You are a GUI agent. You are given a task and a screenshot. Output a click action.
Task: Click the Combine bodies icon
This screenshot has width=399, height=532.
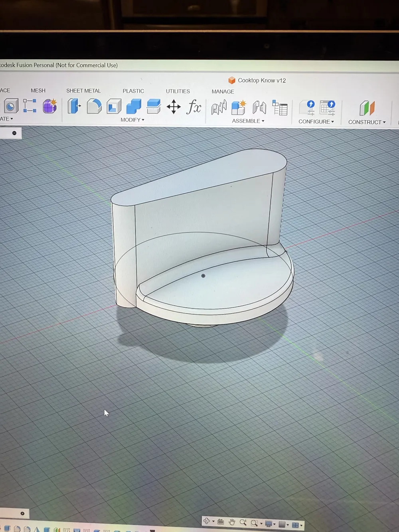[134, 107]
